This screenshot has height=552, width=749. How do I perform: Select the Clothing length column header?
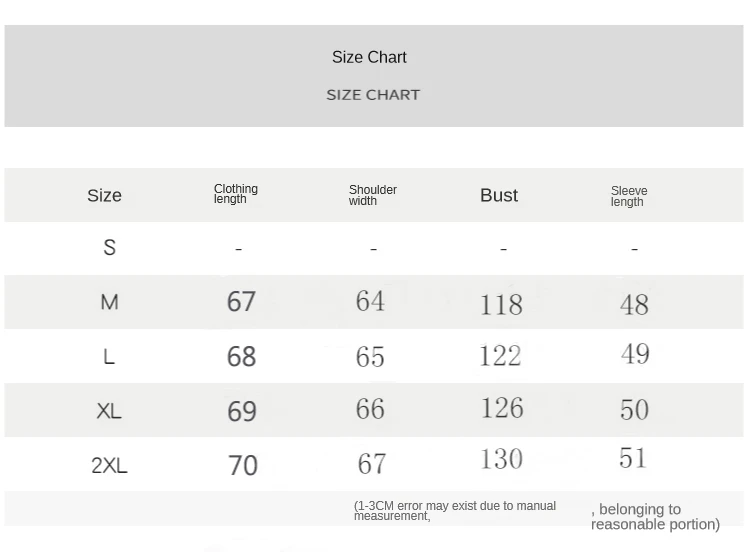[x=235, y=194]
